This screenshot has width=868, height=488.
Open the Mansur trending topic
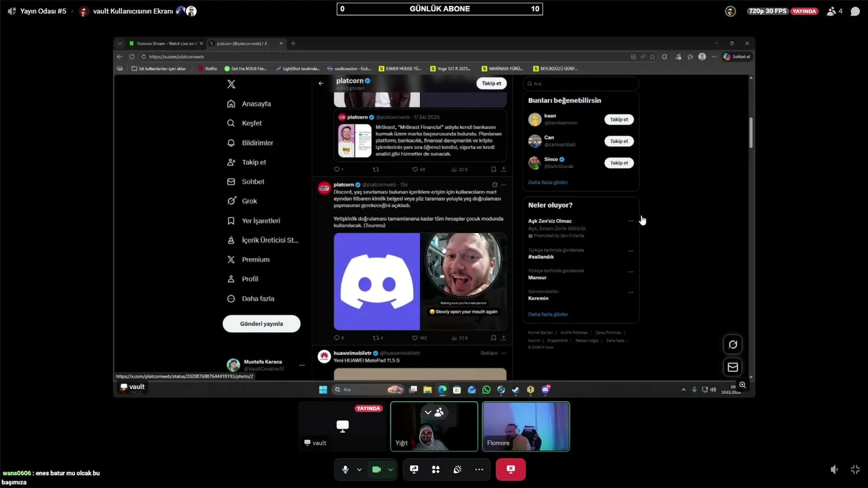pos(537,278)
